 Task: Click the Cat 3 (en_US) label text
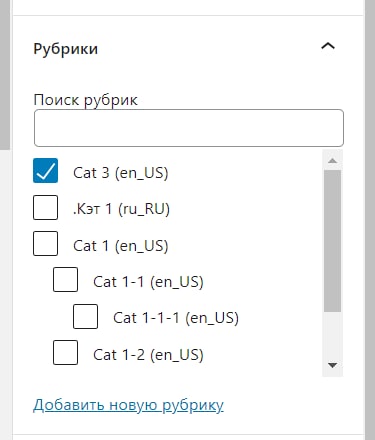pyautogui.click(x=121, y=173)
